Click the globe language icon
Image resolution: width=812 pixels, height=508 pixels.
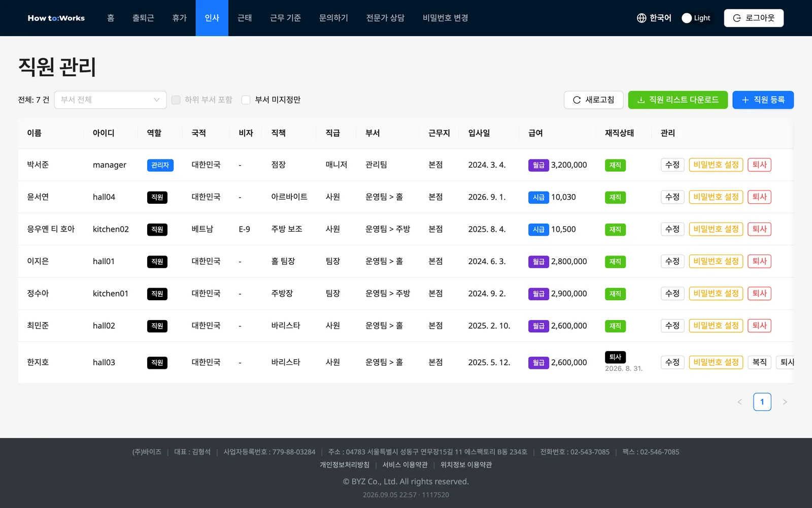click(x=641, y=18)
